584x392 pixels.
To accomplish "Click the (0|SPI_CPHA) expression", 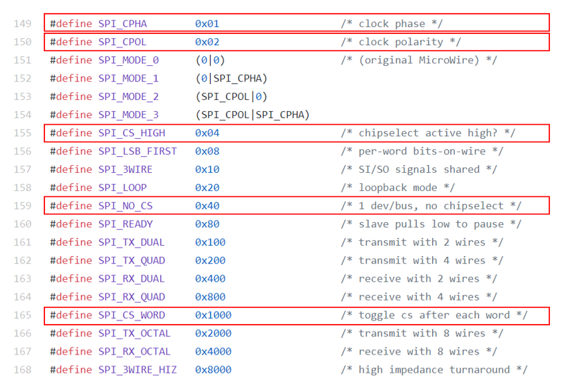I will click(232, 78).
